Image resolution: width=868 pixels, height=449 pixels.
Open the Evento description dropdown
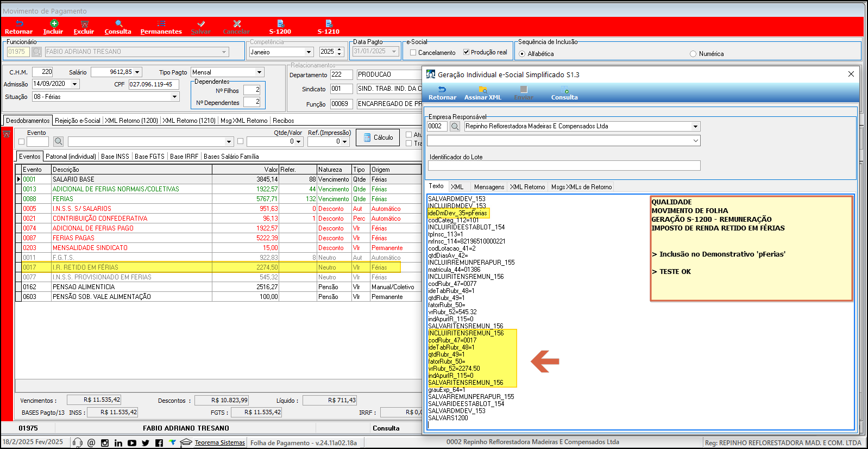pyautogui.click(x=229, y=141)
